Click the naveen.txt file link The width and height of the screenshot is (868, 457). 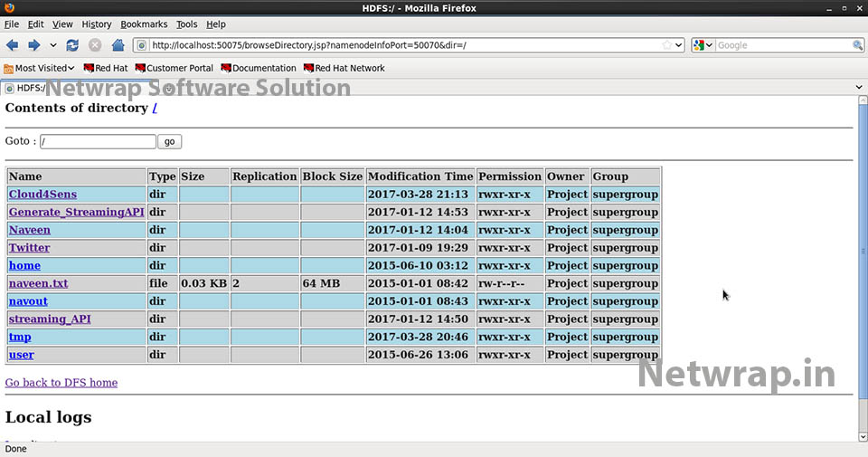(38, 283)
